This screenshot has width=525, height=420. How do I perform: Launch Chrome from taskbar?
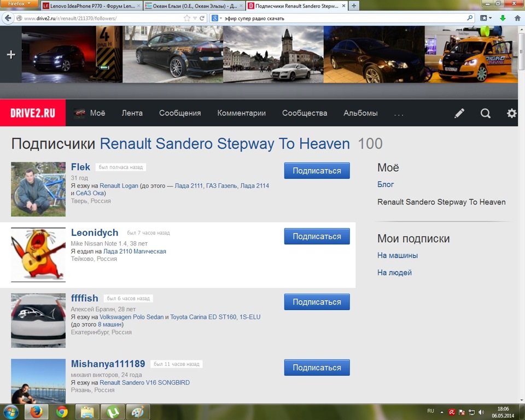[x=62, y=412]
